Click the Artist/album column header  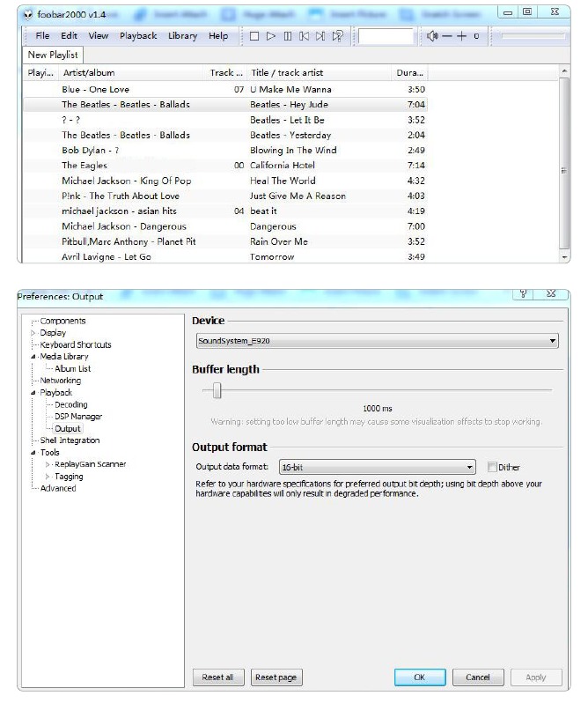[131, 72]
